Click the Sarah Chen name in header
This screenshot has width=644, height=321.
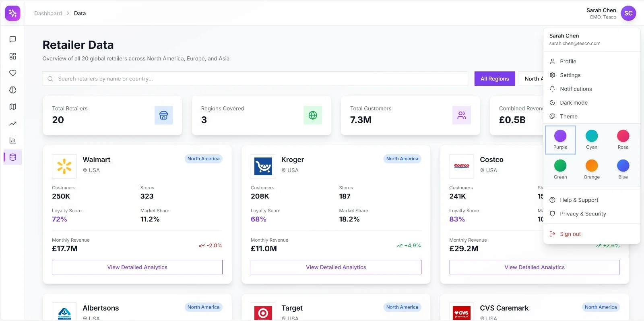[x=601, y=10]
